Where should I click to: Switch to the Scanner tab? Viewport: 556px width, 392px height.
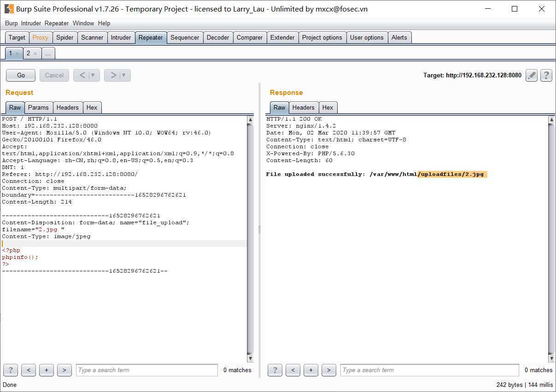tap(92, 37)
